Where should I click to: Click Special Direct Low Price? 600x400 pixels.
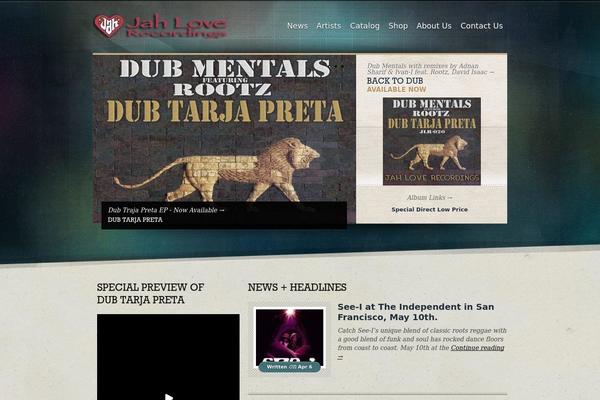tap(429, 209)
